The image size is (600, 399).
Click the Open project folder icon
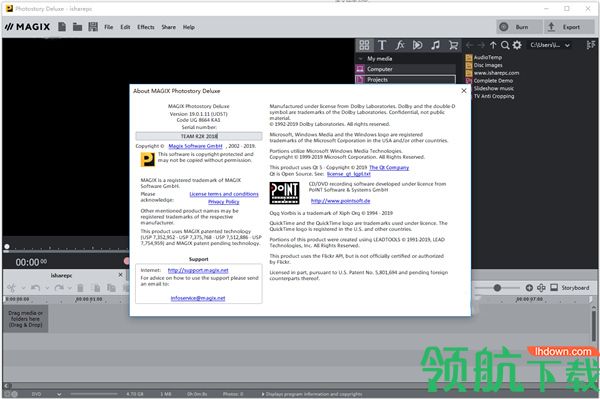click(x=77, y=27)
